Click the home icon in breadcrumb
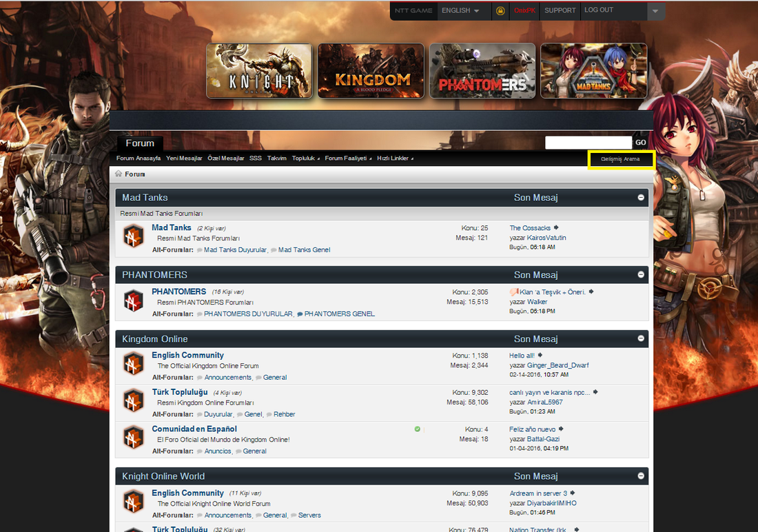This screenshot has height=532, width=758. click(119, 174)
